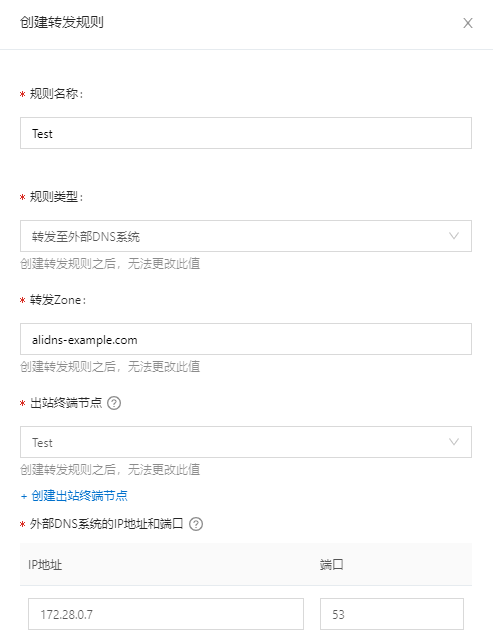The height and width of the screenshot is (642, 493).
Task: Close the 创建转发规则 dialog with the X icon
Action: 468,23
